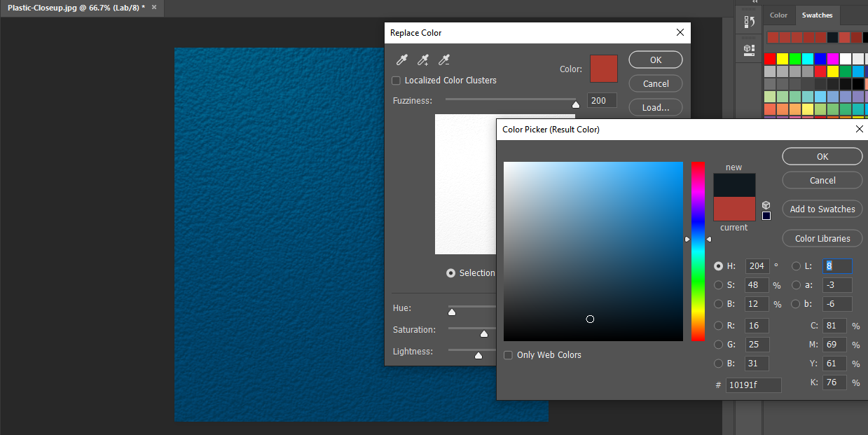This screenshot has height=435, width=868.
Task: Click the M magenta percent field
Action: tap(835, 345)
